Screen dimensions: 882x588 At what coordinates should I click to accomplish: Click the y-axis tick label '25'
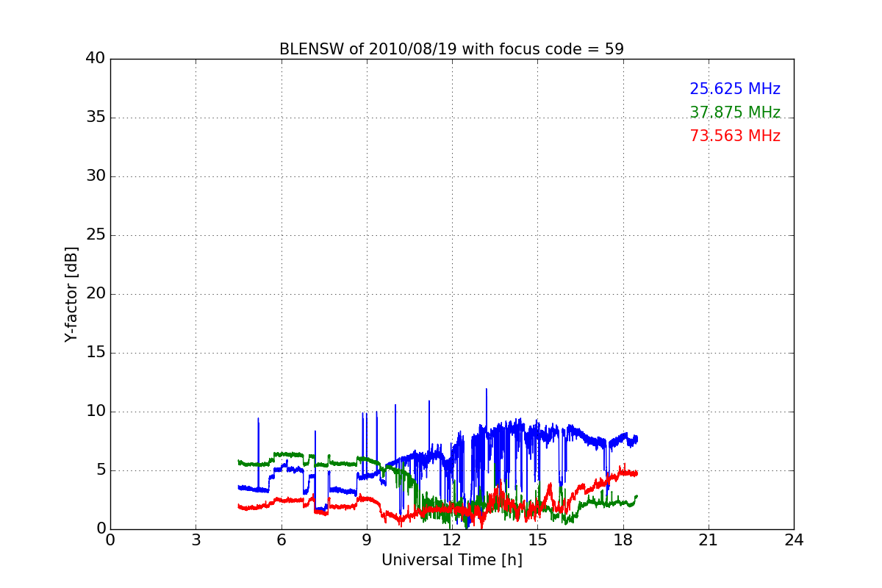(96, 235)
